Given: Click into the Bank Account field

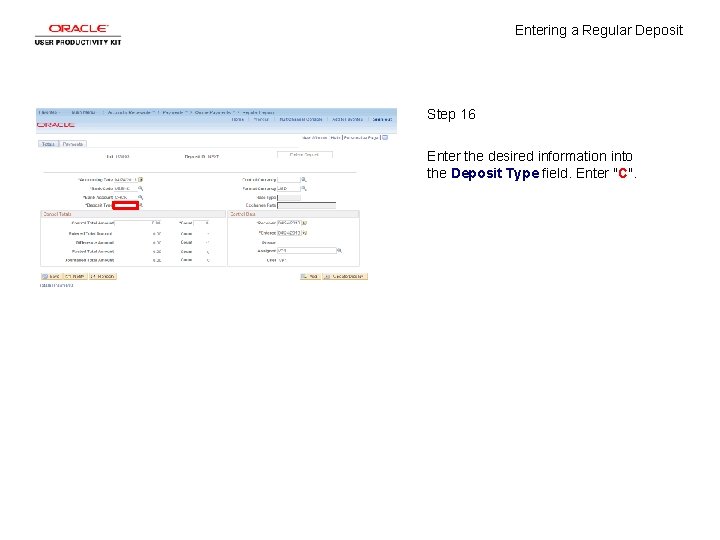Looking at the screenshot, I should [x=126, y=197].
